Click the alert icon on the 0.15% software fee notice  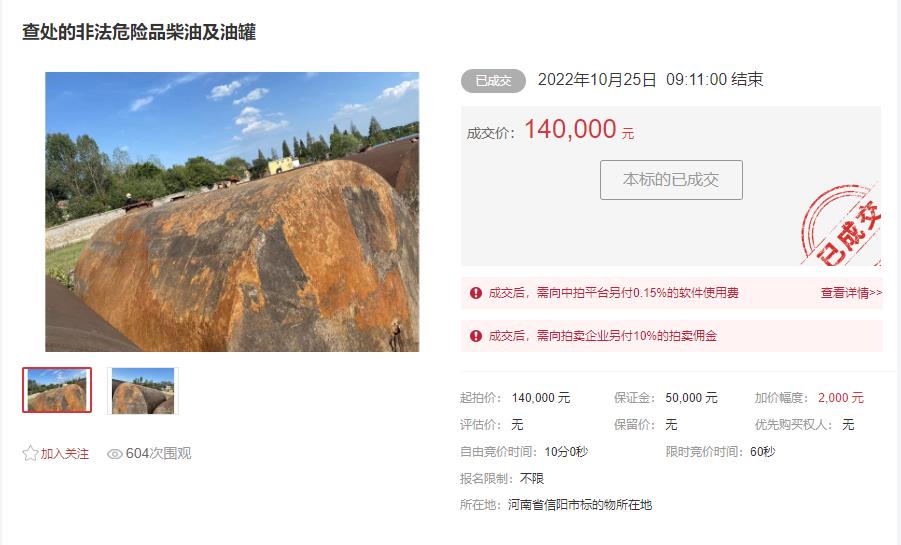point(476,293)
